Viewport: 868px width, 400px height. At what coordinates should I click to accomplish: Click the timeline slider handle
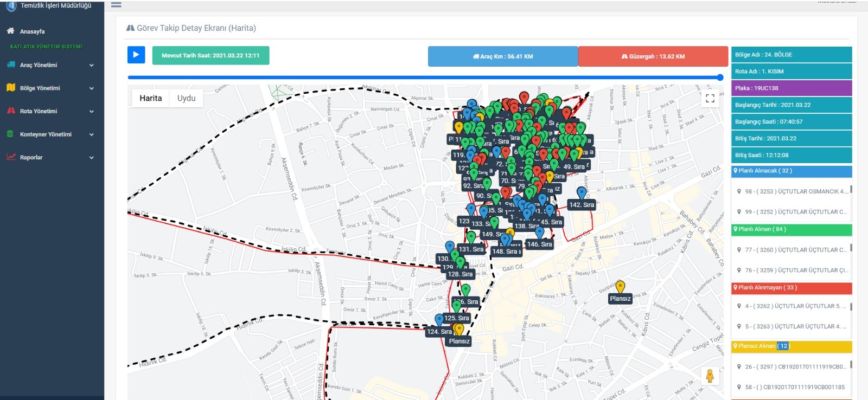click(720, 78)
